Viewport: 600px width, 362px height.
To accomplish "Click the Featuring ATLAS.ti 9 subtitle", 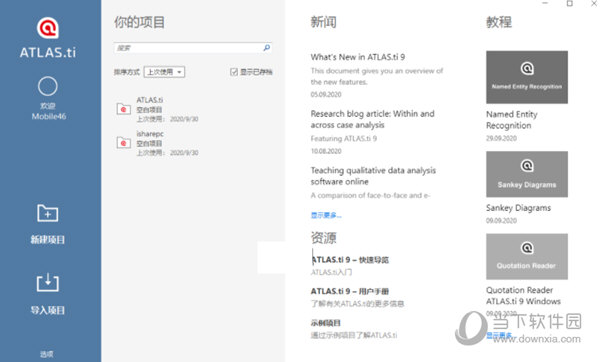I will 344,139.
